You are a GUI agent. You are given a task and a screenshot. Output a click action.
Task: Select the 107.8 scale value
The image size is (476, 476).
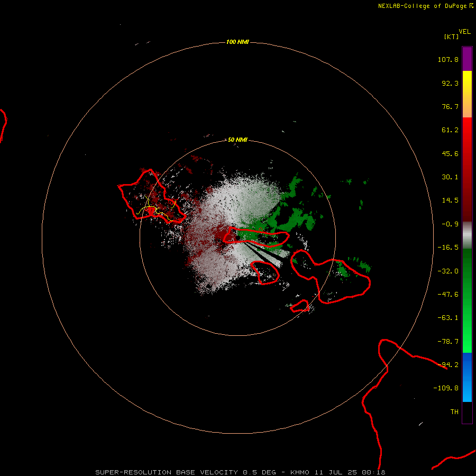point(448,59)
